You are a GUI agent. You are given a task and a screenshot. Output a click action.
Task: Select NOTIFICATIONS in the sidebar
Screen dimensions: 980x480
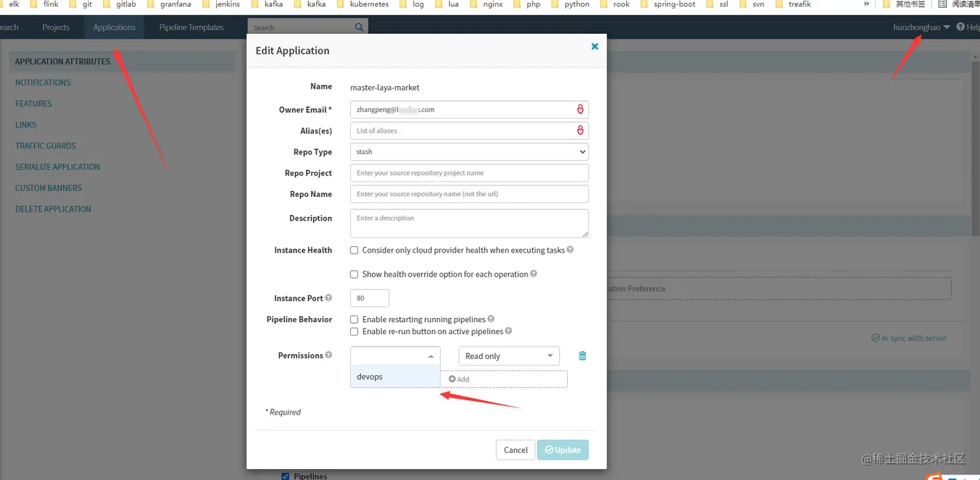pos(43,82)
